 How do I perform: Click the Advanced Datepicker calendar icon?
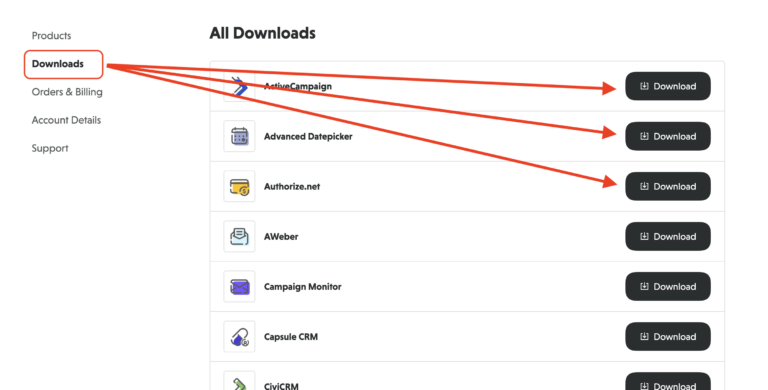[x=240, y=136]
